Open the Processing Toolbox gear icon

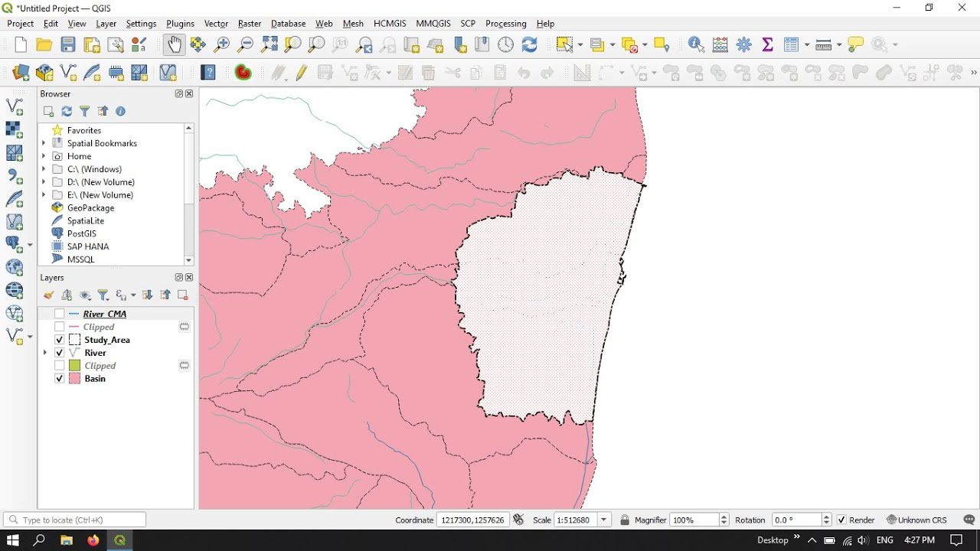click(x=743, y=45)
